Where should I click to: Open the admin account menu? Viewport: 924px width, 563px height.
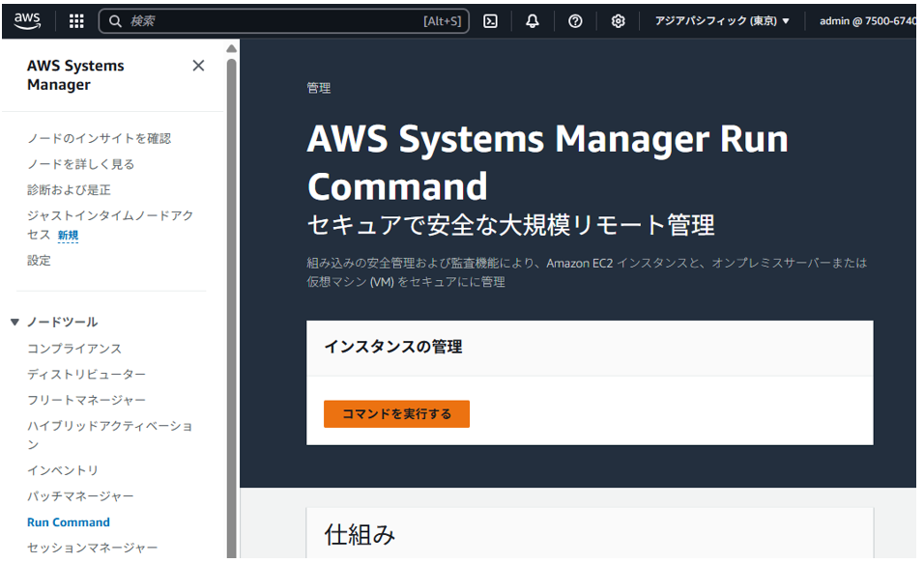[867, 21]
